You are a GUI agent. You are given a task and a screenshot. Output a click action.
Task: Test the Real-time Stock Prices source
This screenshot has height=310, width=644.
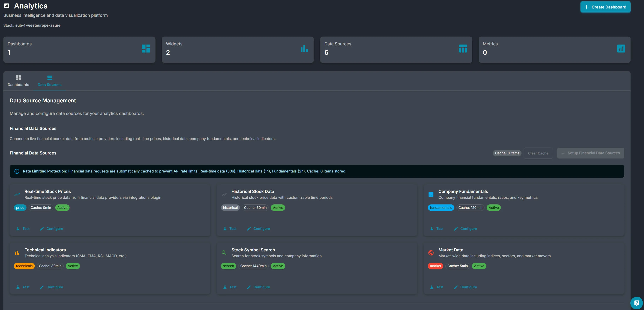point(23,229)
